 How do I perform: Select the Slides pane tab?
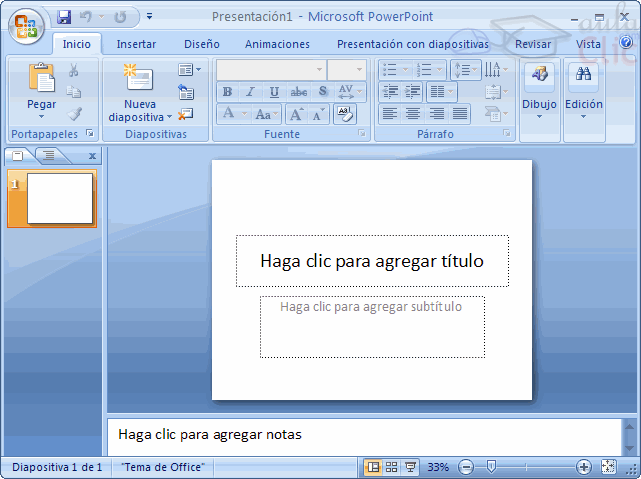tap(18, 156)
